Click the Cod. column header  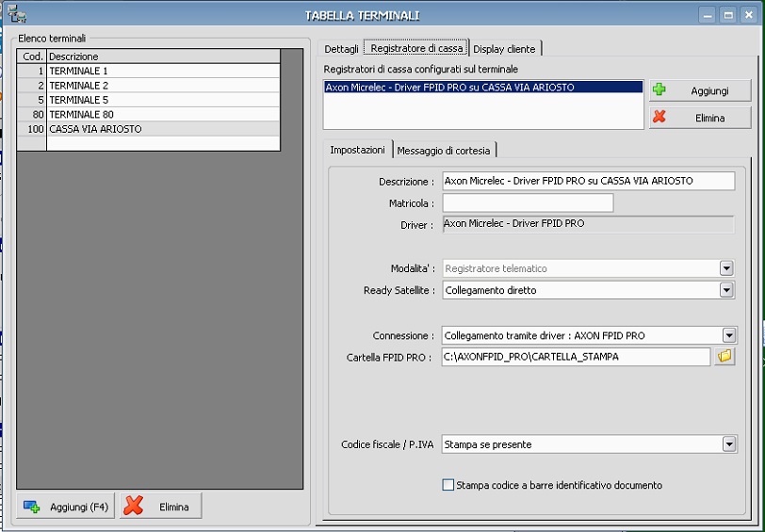tap(32, 56)
